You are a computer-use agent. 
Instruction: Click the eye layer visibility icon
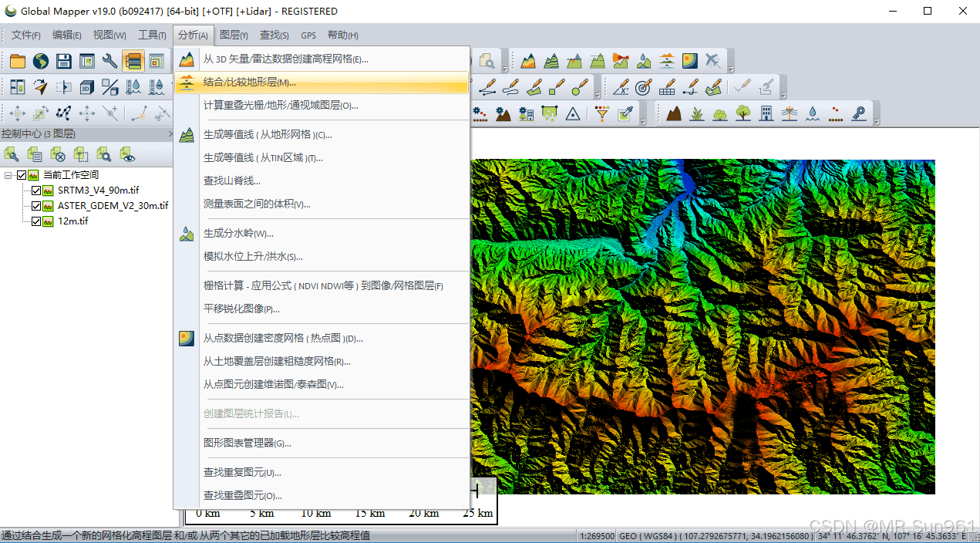[127, 155]
